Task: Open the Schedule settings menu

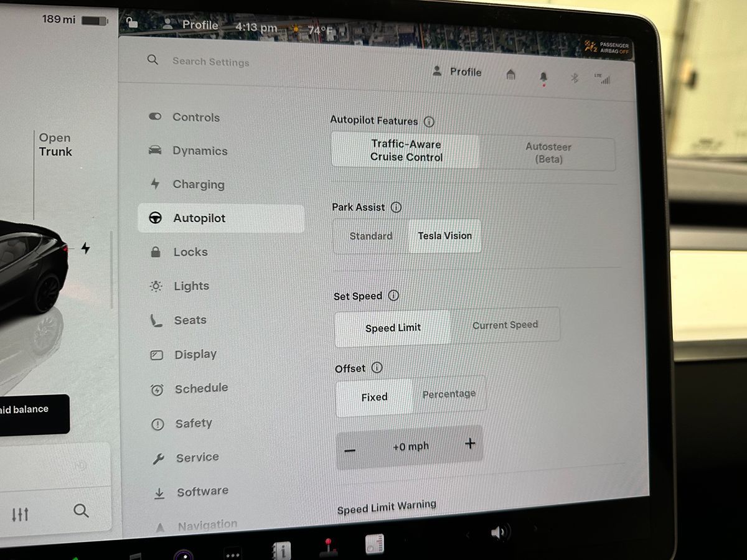Action: click(x=189, y=388)
